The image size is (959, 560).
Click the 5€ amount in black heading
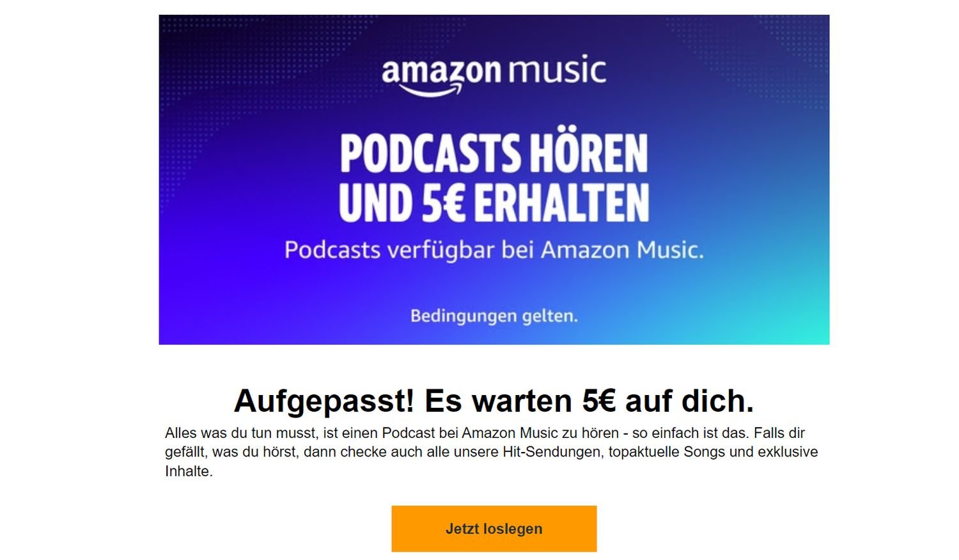click(x=599, y=401)
